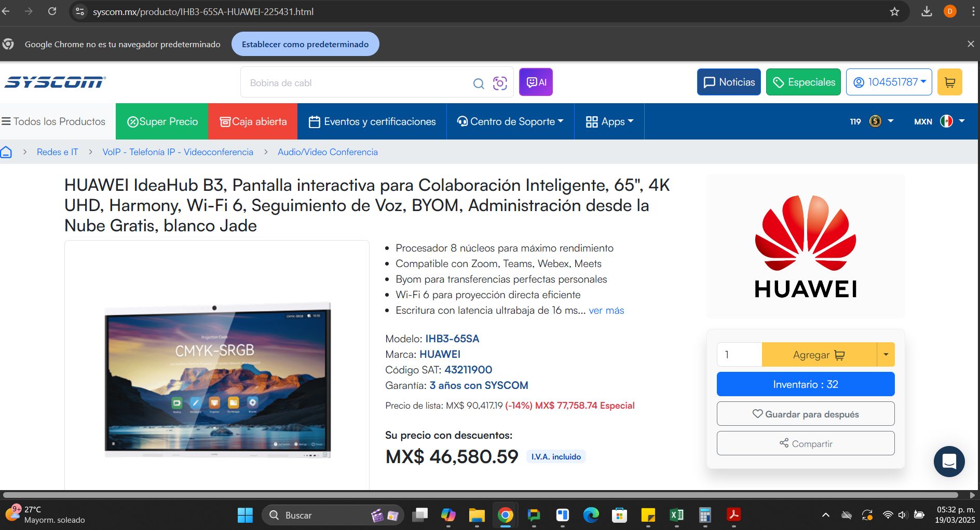Click Compartir button
Viewport: 980px width, 530px height.
click(x=806, y=443)
